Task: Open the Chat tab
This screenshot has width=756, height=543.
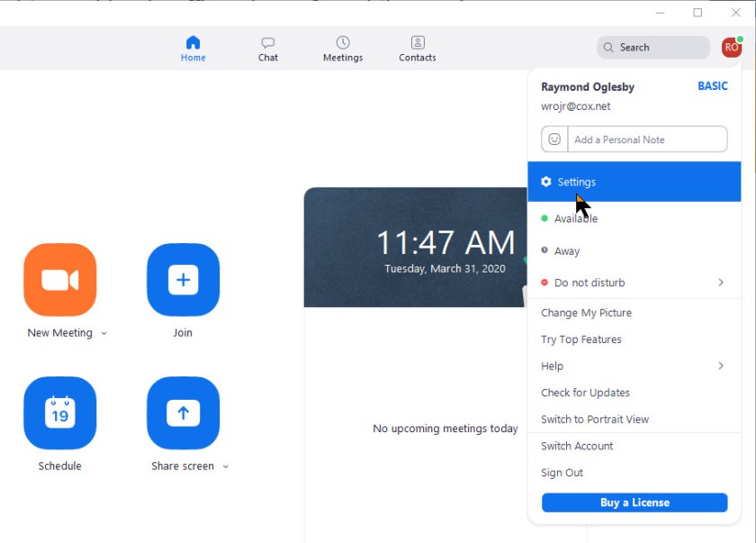Action: (267, 50)
